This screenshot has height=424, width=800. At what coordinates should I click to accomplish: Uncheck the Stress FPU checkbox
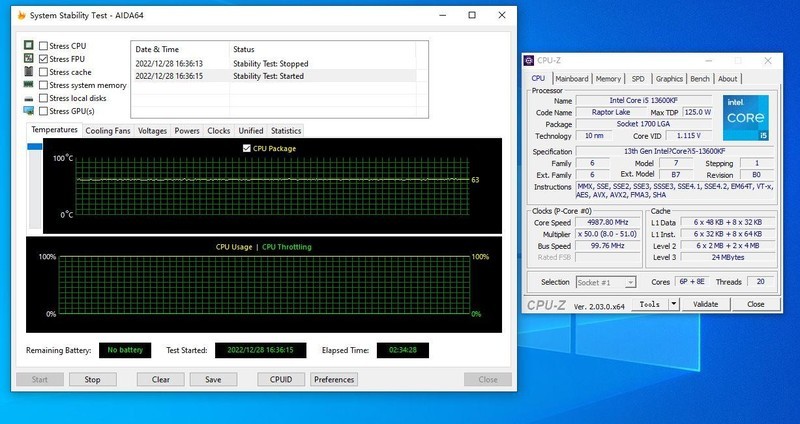click(44, 59)
